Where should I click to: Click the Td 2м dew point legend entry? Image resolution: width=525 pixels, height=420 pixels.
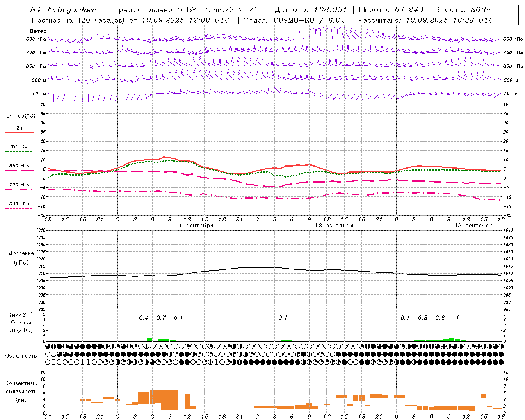[x=19, y=147]
